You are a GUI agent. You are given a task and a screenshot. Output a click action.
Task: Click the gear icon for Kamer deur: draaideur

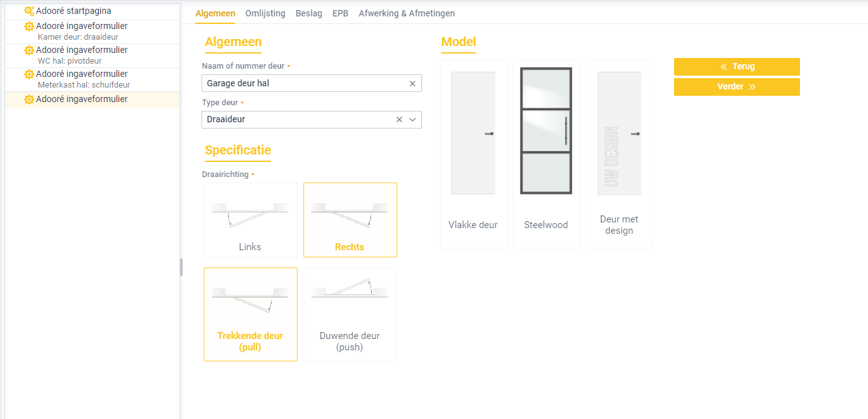click(x=28, y=26)
